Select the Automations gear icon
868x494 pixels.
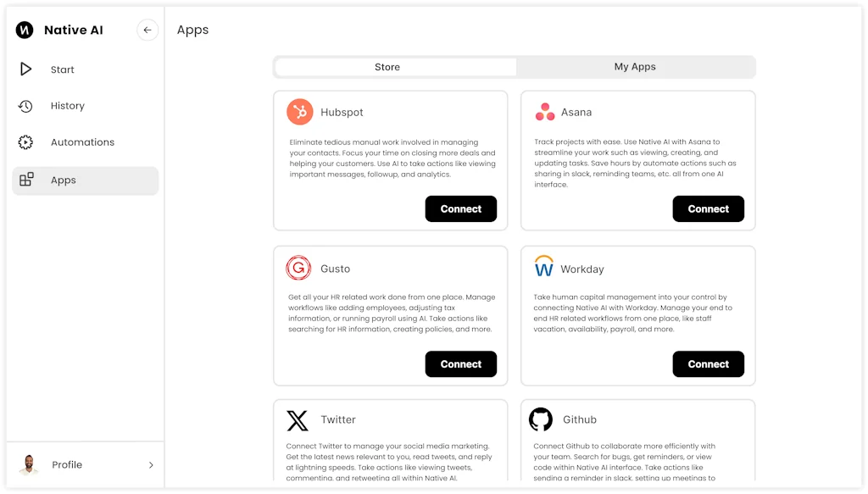click(x=25, y=142)
